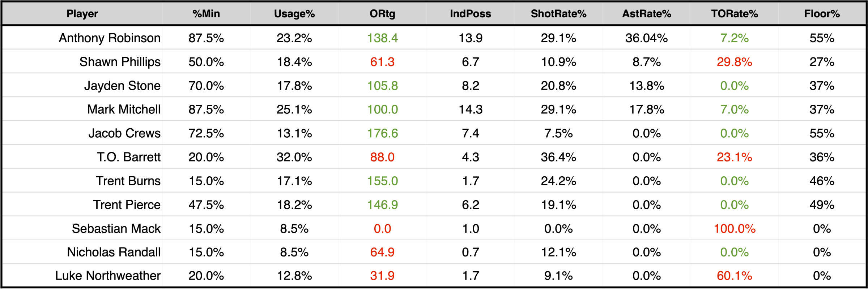Click the IndPoss column header
The width and height of the screenshot is (868, 289).
click(471, 14)
